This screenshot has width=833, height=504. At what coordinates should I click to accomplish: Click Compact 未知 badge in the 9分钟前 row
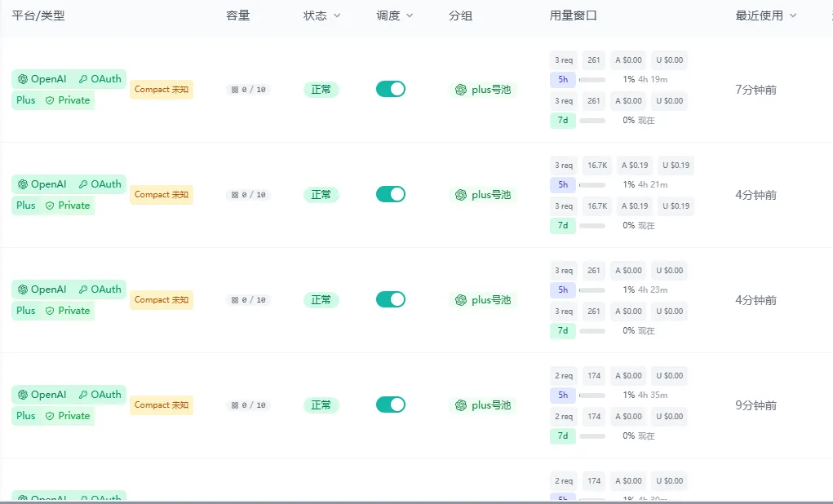[x=162, y=405]
